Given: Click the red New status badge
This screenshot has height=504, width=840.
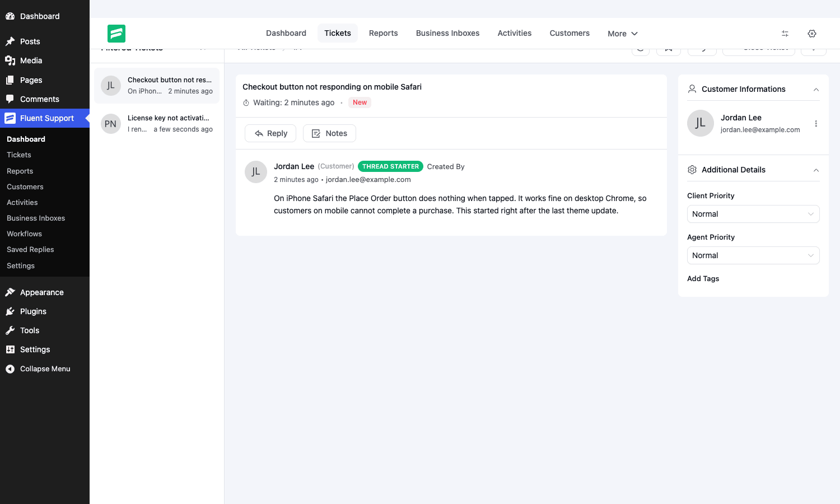Looking at the screenshot, I should coord(360,102).
